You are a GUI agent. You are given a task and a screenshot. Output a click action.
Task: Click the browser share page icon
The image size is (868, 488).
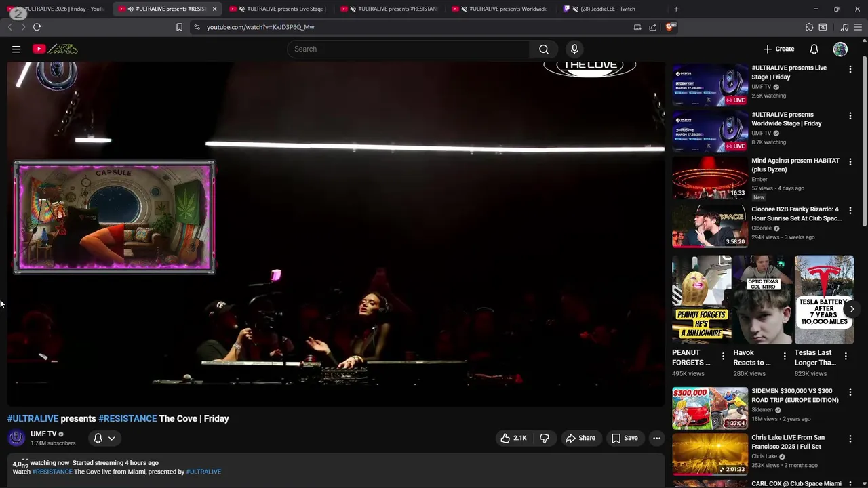coord(652,27)
